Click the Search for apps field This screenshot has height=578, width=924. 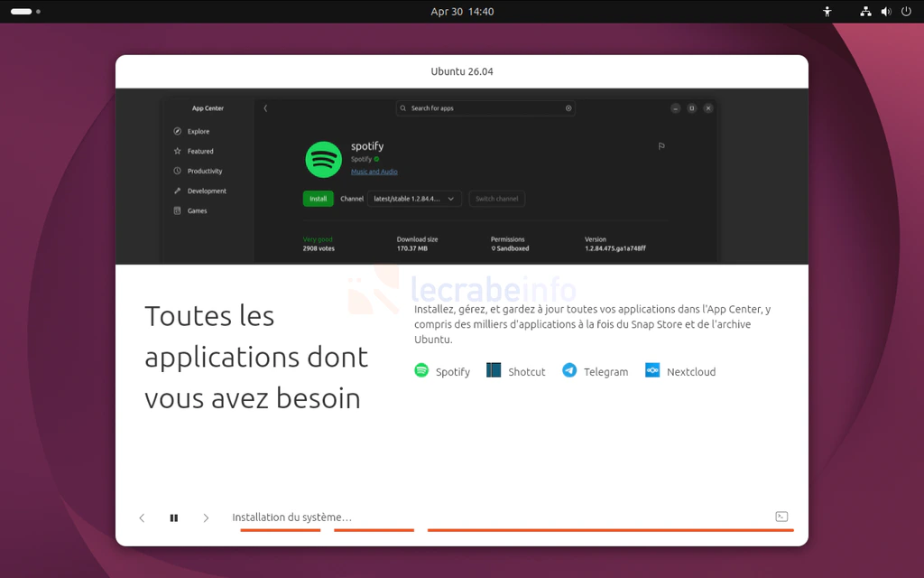(485, 108)
